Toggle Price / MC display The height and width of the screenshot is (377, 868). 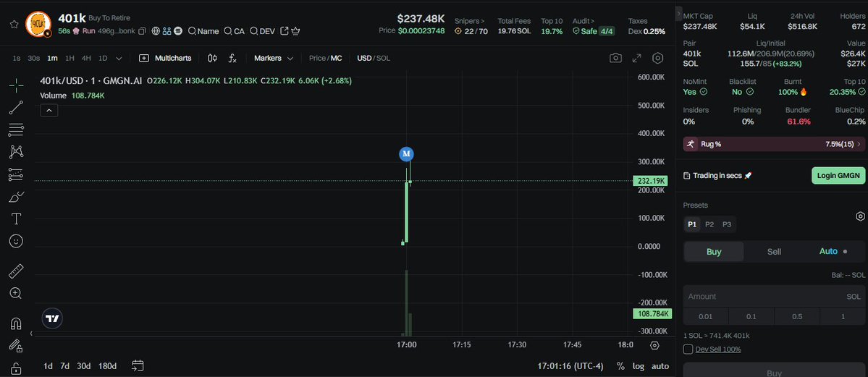pos(326,58)
